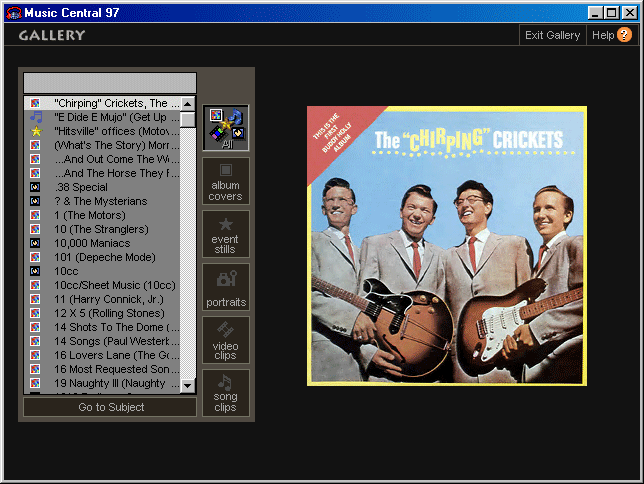
Task: Select 10cc in the list
Action: point(102,271)
